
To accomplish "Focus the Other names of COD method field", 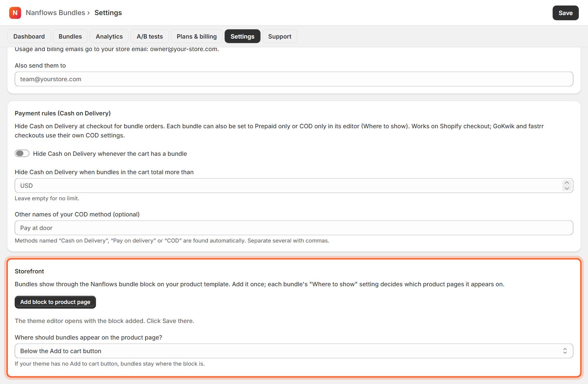I will point(294,228).
